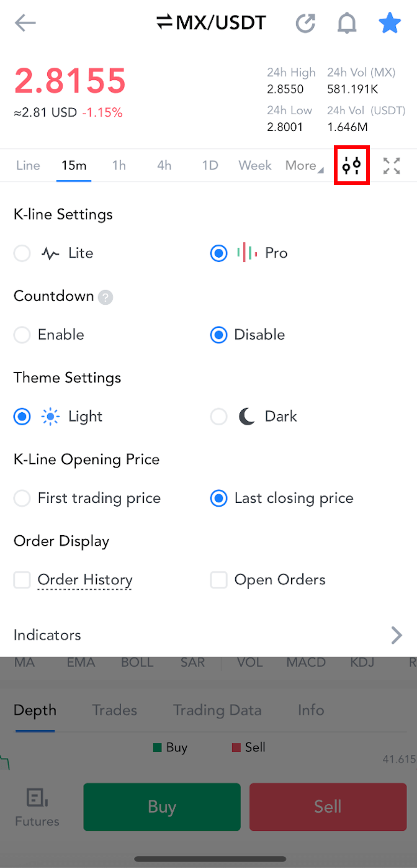Viewport: 417px width, 868px height.
Task: Choose First trading price option
Action: pos(22,499)
